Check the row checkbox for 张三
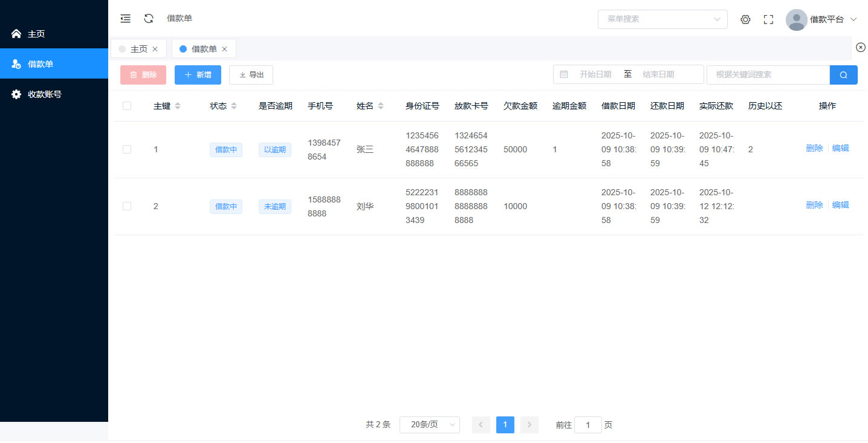 click(x=127, y=149)
